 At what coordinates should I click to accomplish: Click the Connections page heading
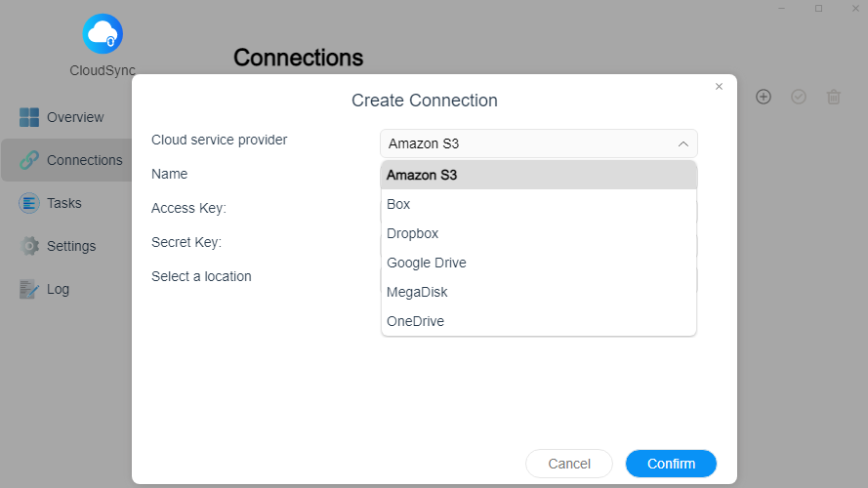[x=299, y=58]
